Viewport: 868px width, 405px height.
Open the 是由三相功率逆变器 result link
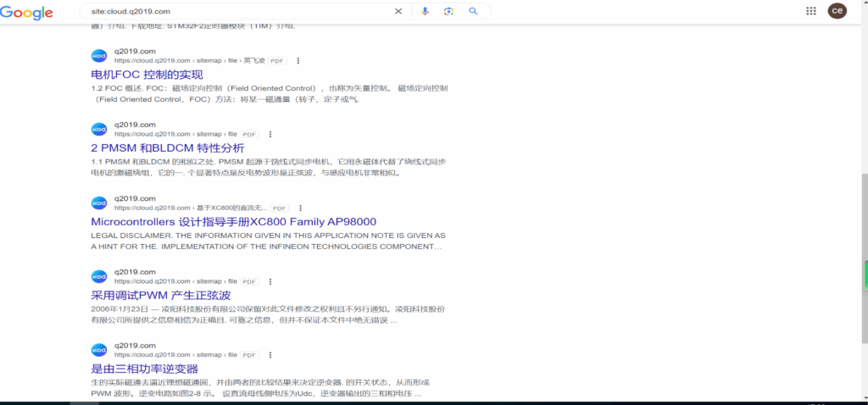(x=144, y=369)
